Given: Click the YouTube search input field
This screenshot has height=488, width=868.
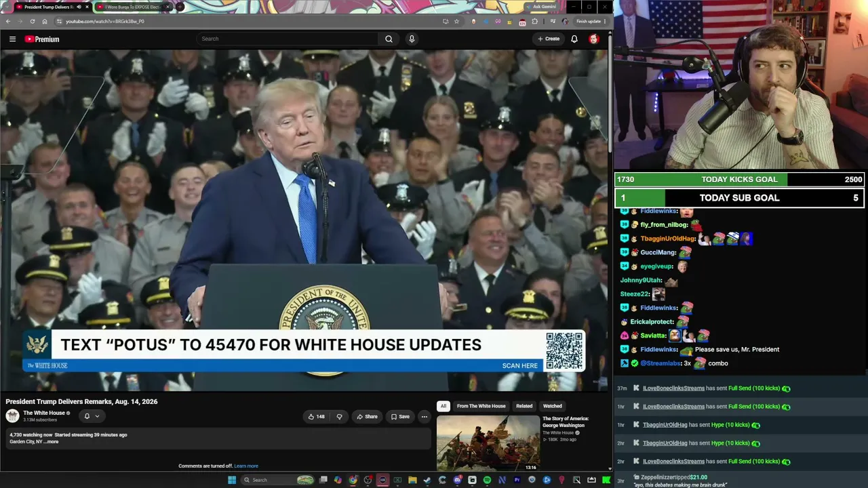Looking at the screenshot, I should 288,39.
